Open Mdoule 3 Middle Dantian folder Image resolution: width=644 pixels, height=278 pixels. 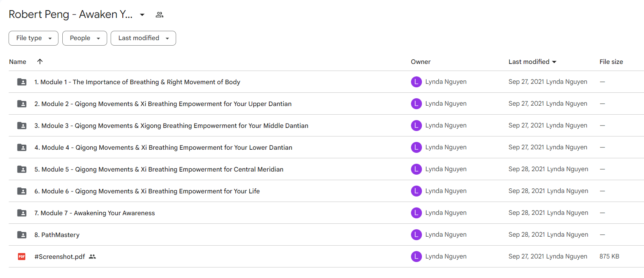(x=171, y=126)
